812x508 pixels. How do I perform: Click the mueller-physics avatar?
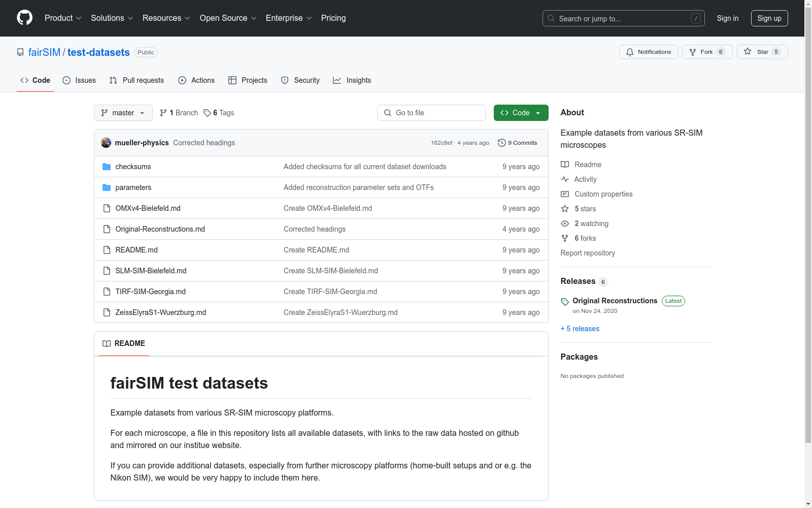[x=106, y=143]
